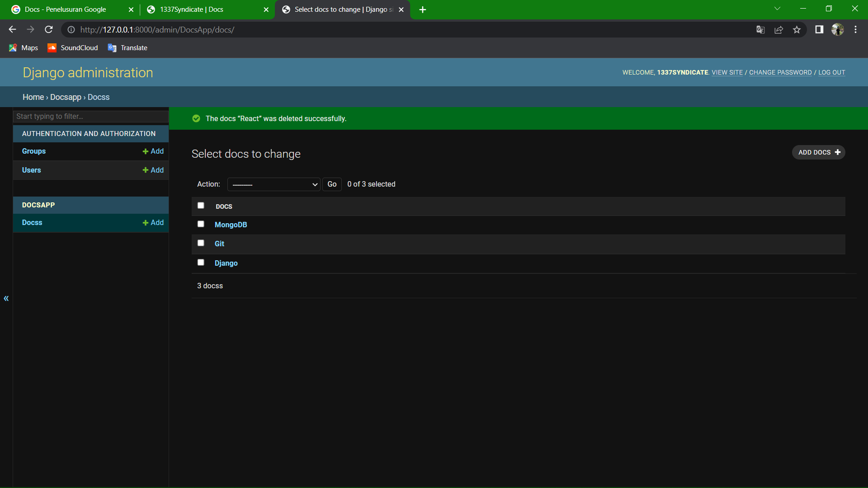Image resolution: width=868 pixels, height=488 pixels.
Task: Click the LOG OUT link
Action: [831, 72]
